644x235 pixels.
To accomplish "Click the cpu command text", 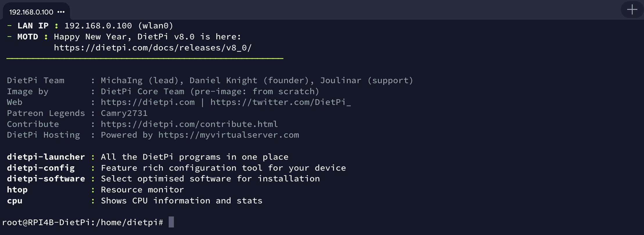I will click(x=15, y=201).
